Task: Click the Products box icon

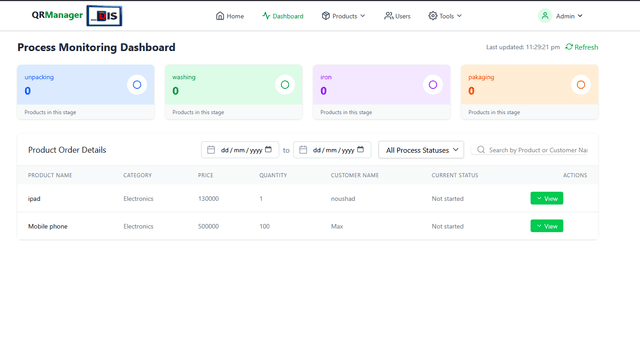Action: pos(326,16)
